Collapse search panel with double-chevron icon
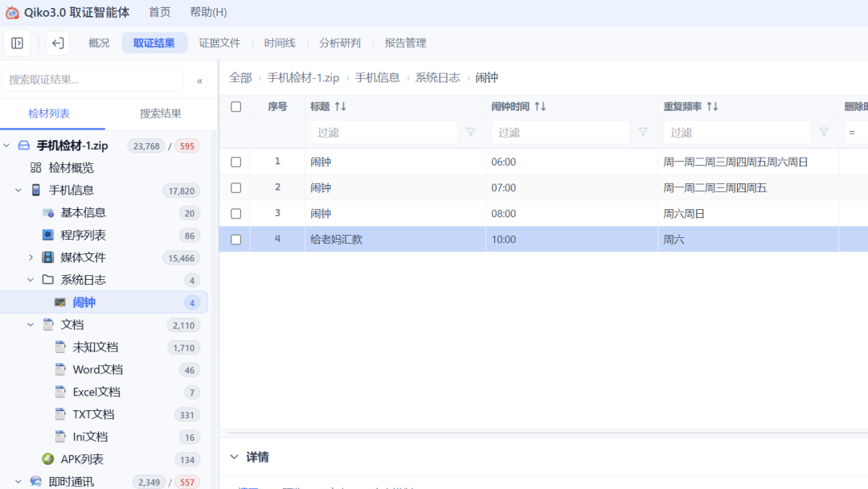This screenshot has width=868, height=489. [199, 81]
